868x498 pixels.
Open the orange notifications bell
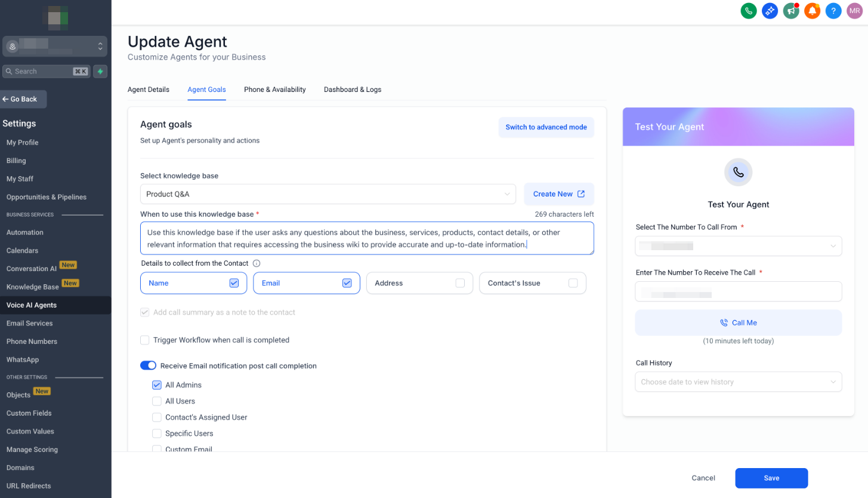tap(812, 11)
